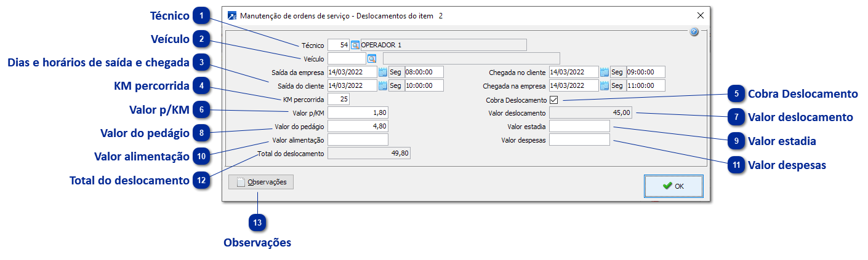
Task: Open the Técnico lookup search icon
Action: coord(355,45)
